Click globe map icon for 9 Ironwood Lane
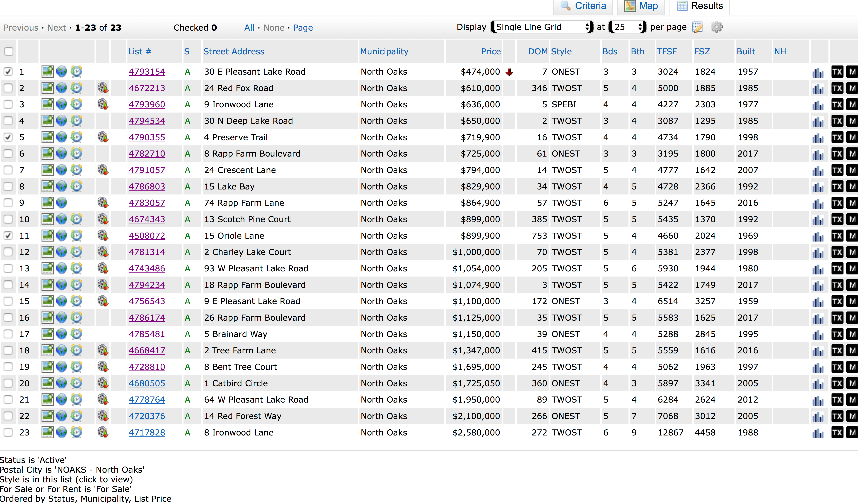Screen dimensions: 858x504 point(62,104)
